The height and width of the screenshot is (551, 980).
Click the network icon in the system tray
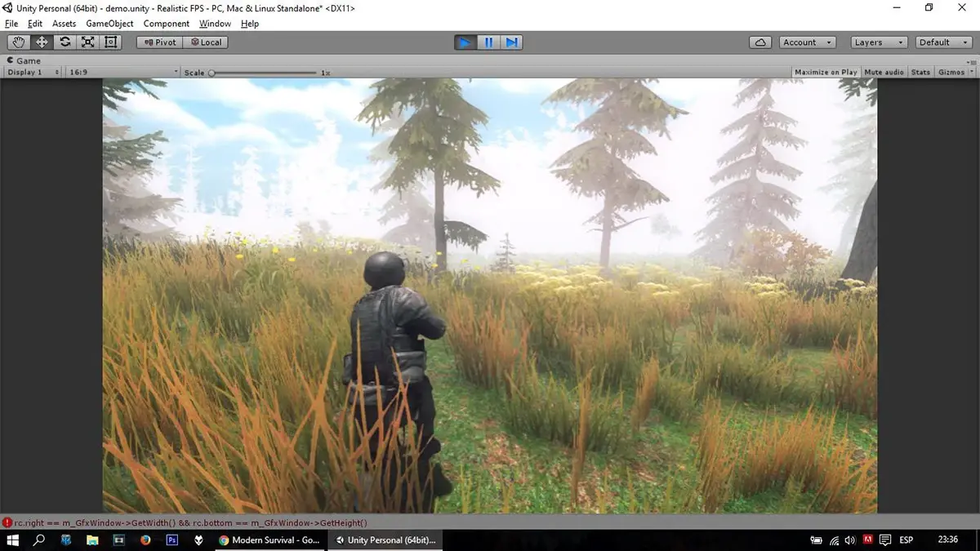tap(834, 540)
